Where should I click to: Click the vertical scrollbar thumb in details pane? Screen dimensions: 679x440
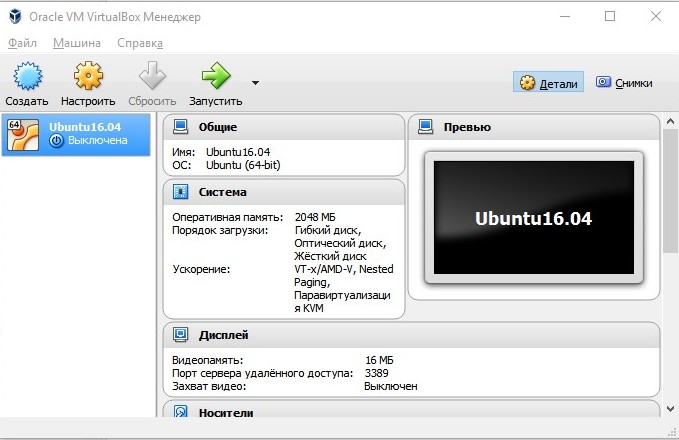pos(670,191)
